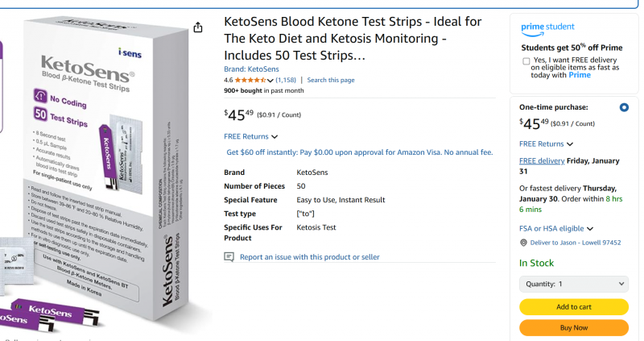Viewport: 644px width, 341px height.
Task: Click the share icon above product image
Action: click(x=198, y=27)
